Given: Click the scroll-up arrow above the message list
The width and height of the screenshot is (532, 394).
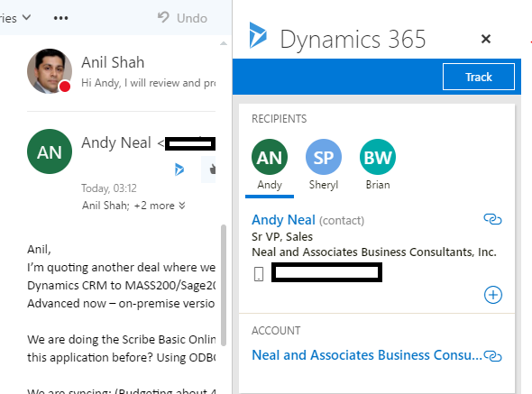Looking at the screenshot, I should tap(224, 43).
